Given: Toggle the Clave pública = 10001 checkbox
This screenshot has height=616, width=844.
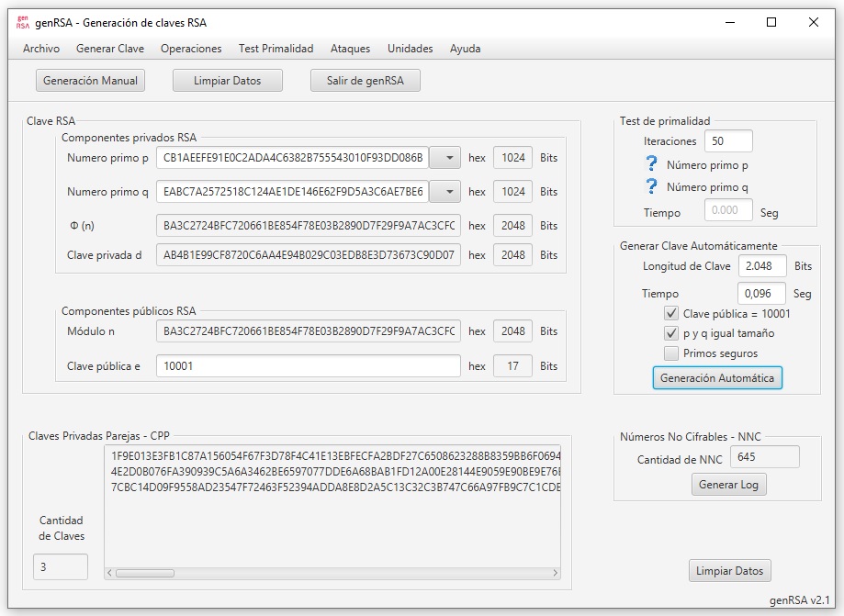Looking at the screenshot, I should point(670,314).
